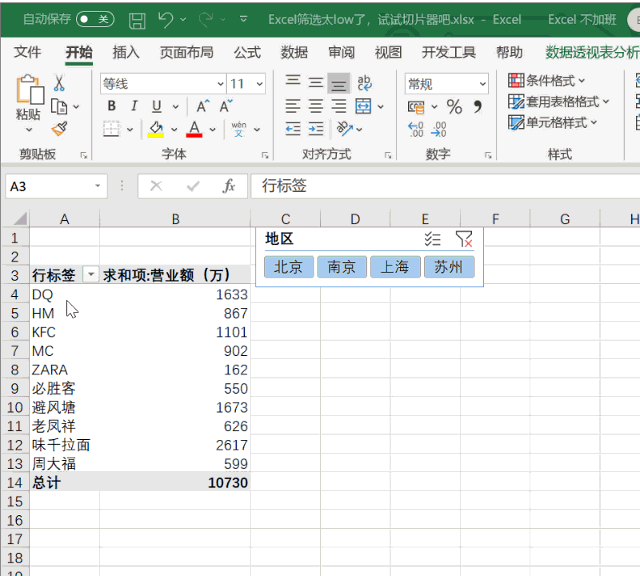Center text horizontally
The height and width of the screenshot is (576, 640).
316,106
